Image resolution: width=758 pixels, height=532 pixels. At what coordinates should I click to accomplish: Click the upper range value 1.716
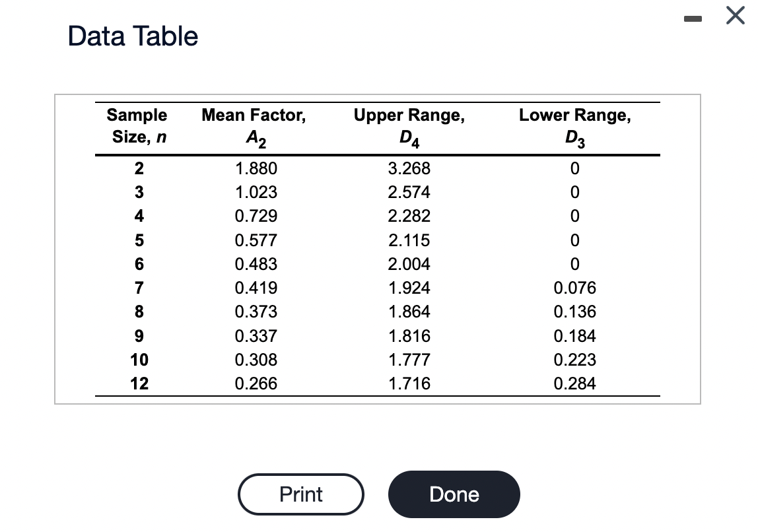[409, 383]
